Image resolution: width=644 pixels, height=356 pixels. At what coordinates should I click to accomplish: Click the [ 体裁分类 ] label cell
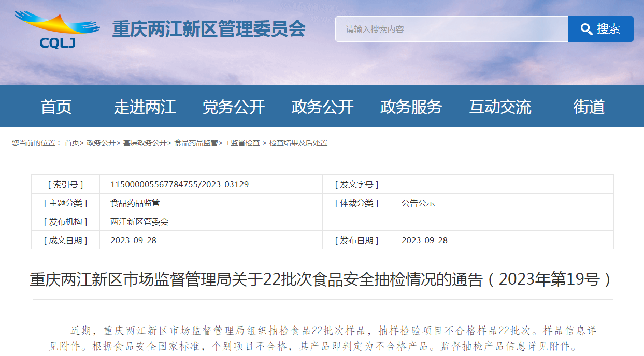(356, 203)
